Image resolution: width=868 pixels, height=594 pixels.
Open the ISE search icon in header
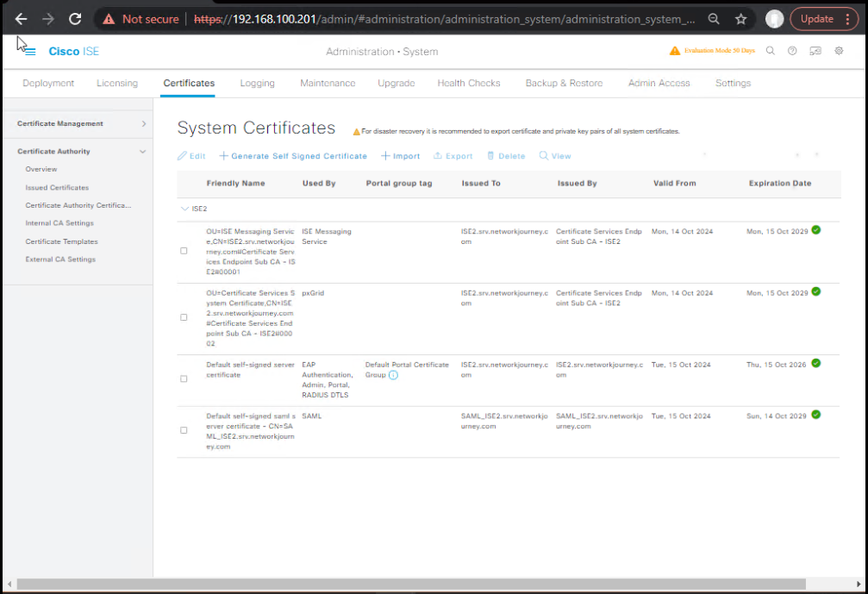770,51
